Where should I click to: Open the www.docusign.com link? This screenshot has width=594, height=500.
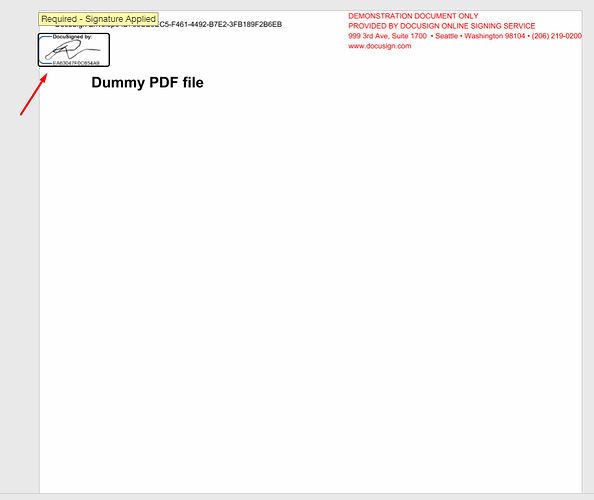[x=380, y=46]
